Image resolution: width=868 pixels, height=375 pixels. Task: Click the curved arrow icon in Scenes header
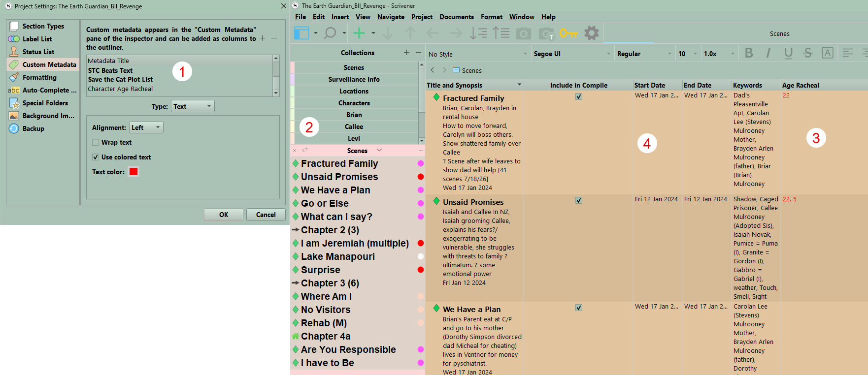coord(305,150)
